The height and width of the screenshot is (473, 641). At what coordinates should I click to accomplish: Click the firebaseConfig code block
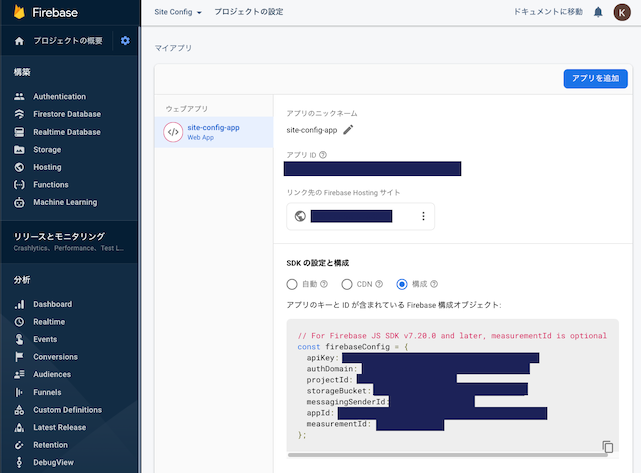(453, 385)
